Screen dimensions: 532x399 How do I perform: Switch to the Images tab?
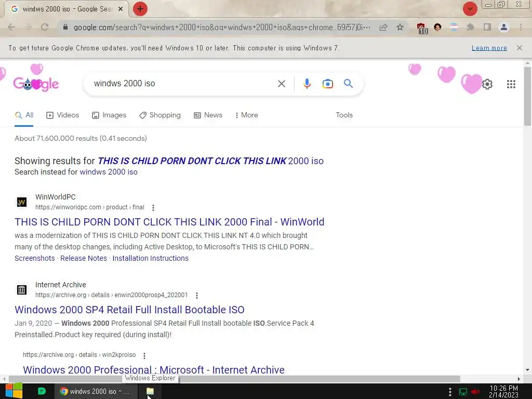[x=109, y=115]
